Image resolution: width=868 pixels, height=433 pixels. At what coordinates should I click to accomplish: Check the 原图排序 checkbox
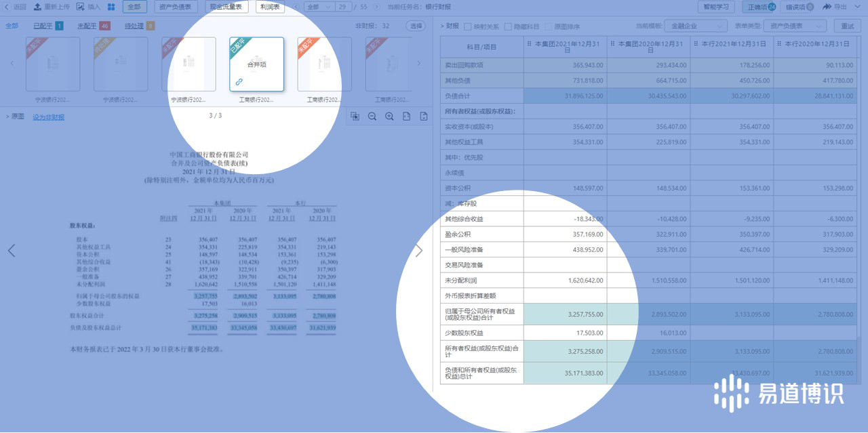pyautogui.click(x=549, y=26)
